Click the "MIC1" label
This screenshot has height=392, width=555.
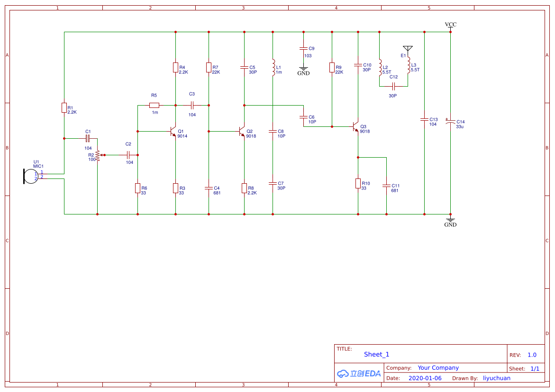pyautogui.click(x=38, y=166)
